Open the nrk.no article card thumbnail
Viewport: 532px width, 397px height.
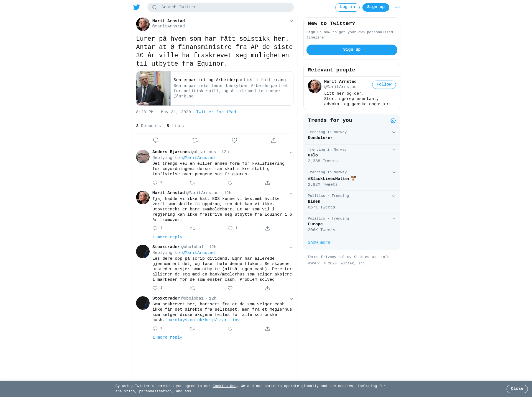click(x=153, y=88)
